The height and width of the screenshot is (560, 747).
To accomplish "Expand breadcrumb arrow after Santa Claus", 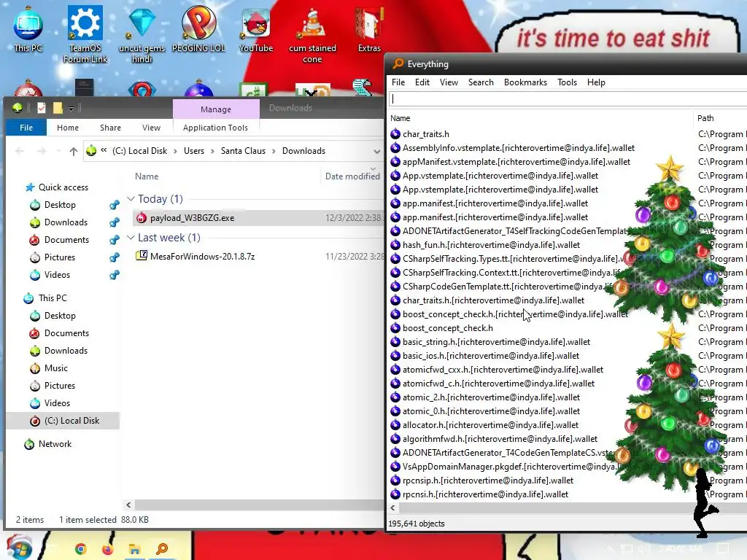I will click(274, 151).
